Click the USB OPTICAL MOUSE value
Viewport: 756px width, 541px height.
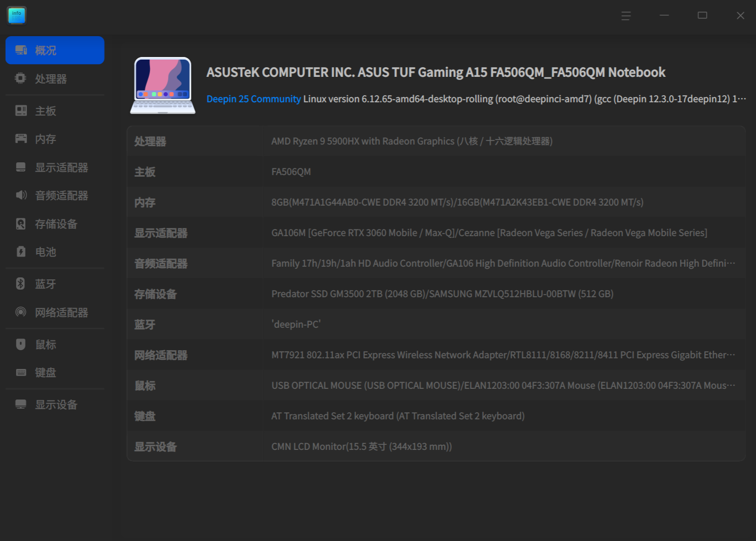(503, 385)
